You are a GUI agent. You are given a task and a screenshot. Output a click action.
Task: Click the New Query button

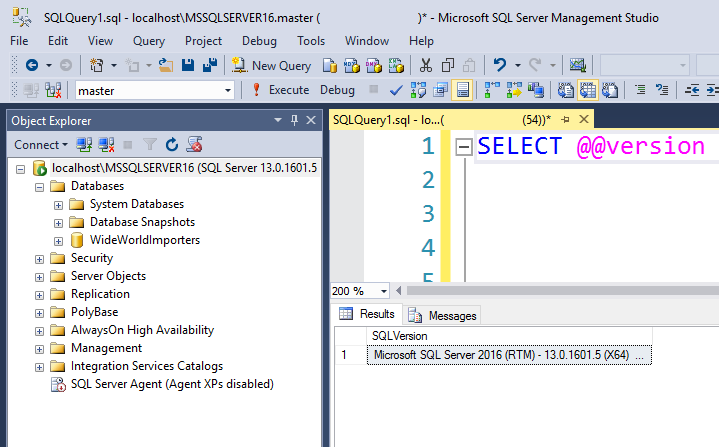[x=271, y=66]
